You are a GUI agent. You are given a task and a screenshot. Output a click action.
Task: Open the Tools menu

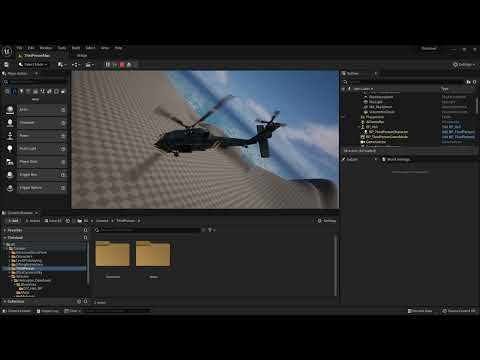(x=62, y=48)
